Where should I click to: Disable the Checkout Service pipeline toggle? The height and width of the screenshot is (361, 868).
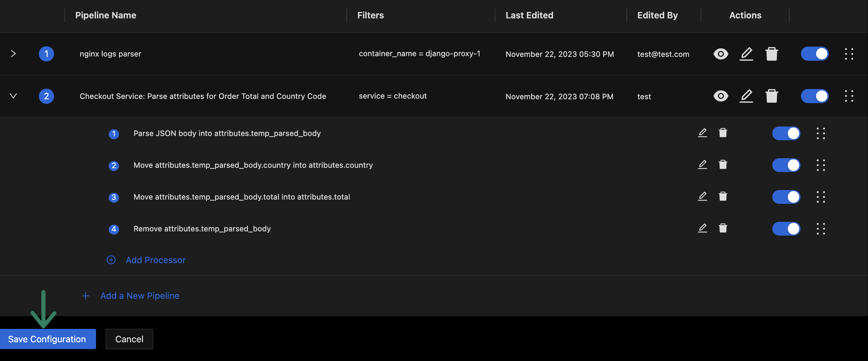pos(814,96)
